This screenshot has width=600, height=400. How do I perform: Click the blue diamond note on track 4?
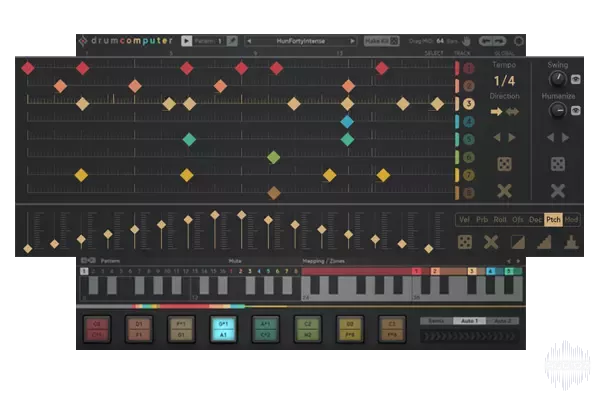point(347,122)
